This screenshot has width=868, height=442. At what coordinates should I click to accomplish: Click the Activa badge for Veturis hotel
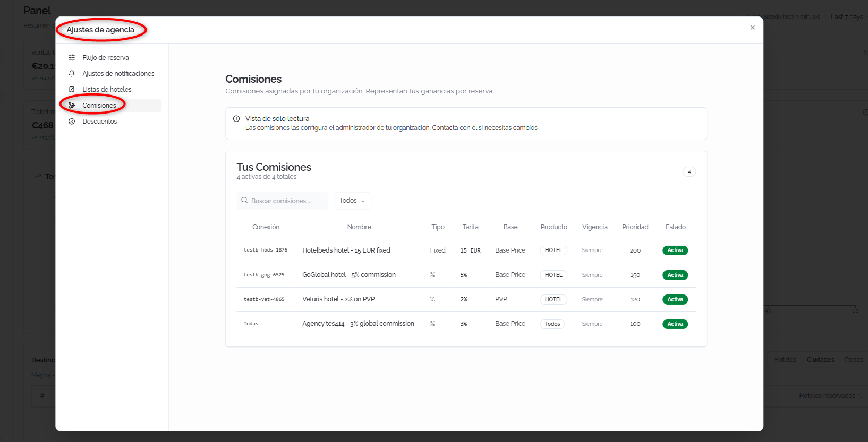pos(675,300)
